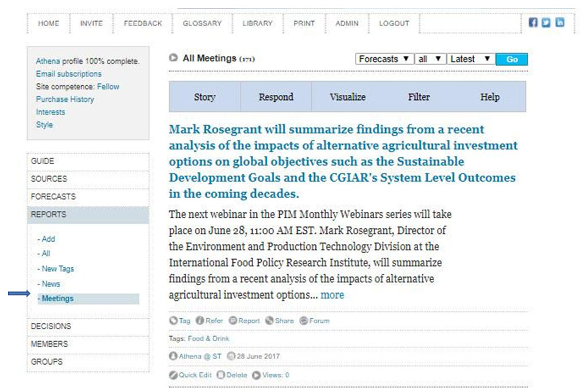581x392 pixels.
Task: Select PRINT in the top menu
Action: [304, 23]
